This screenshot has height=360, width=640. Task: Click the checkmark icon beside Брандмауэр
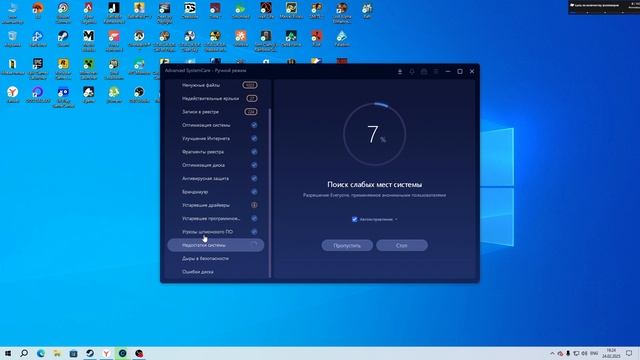[254, 191]
